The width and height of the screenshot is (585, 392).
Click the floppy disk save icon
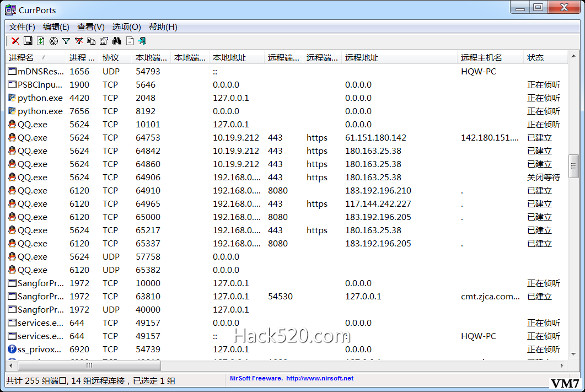(x=28, y=41)
